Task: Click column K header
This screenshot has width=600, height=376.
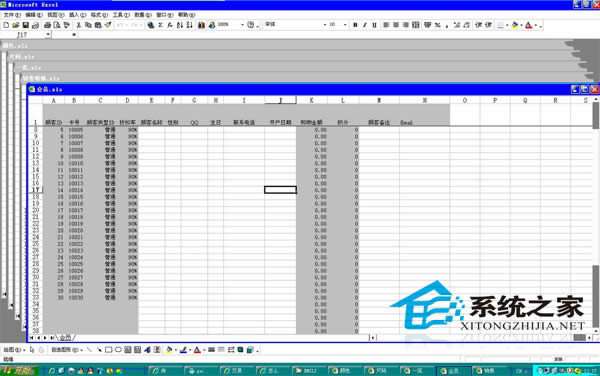Action: coord(311,100)
